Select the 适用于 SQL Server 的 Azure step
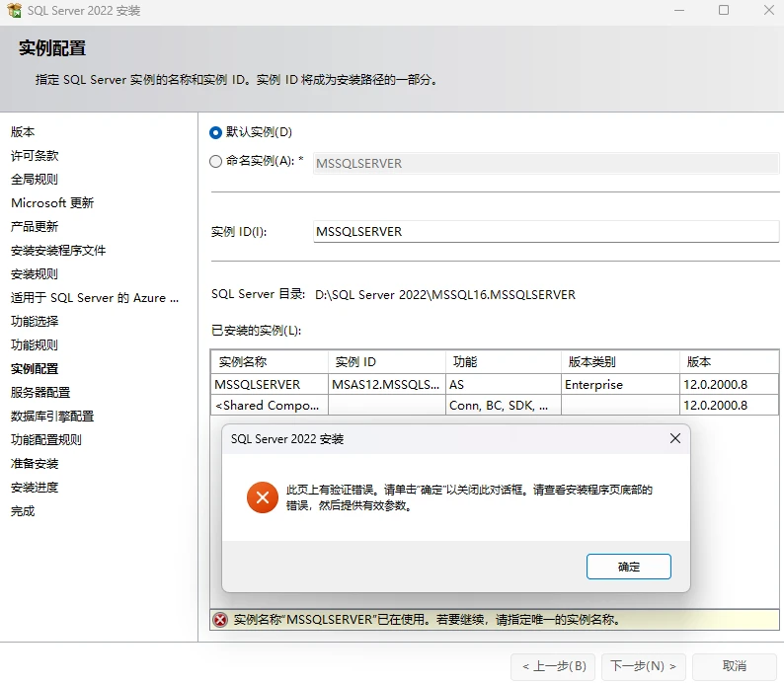Viewport: 784px width, 685px height. coord(95,298)
